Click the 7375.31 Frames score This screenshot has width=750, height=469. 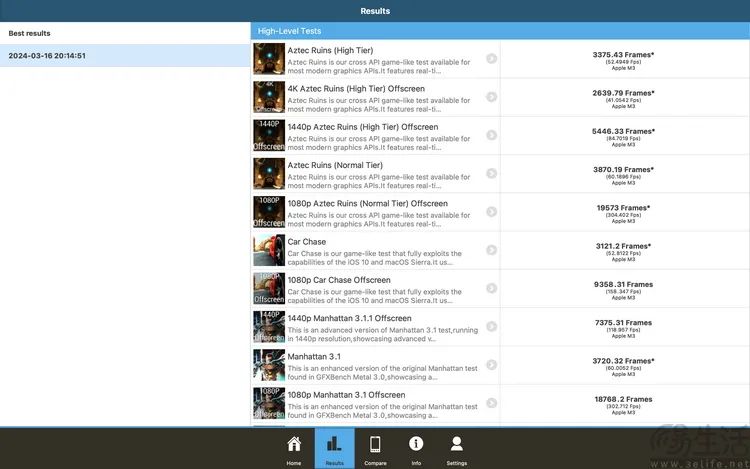tap(623, 322)
